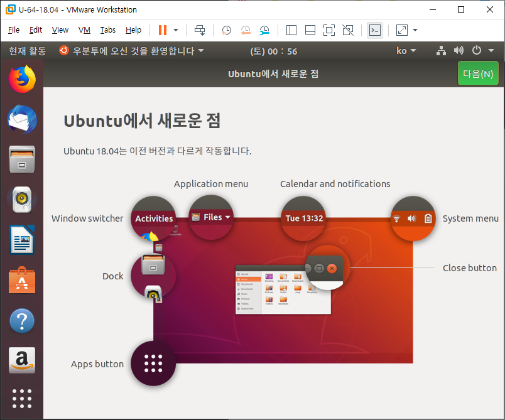Click the Activities circle in the illustration
This screenshot has height=420, width=505.
coord(153,218)
